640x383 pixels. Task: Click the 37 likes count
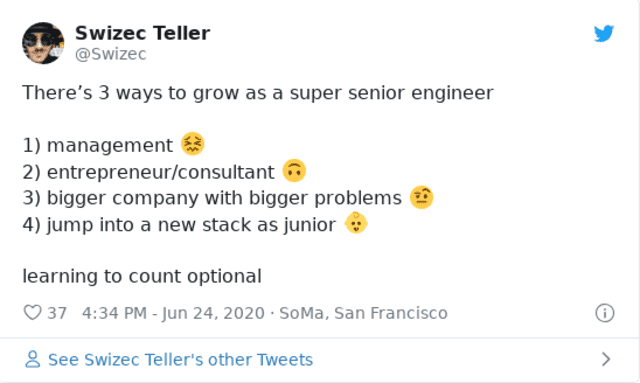(57, 313)
